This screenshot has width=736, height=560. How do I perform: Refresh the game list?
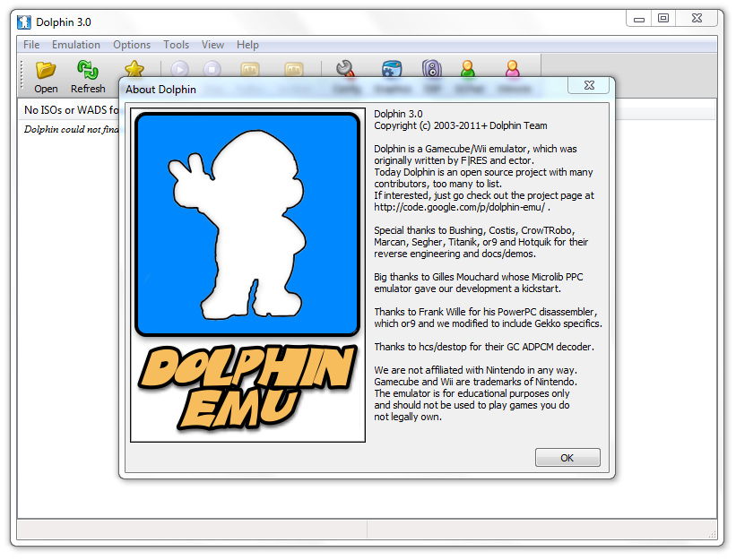pos(88,70)
